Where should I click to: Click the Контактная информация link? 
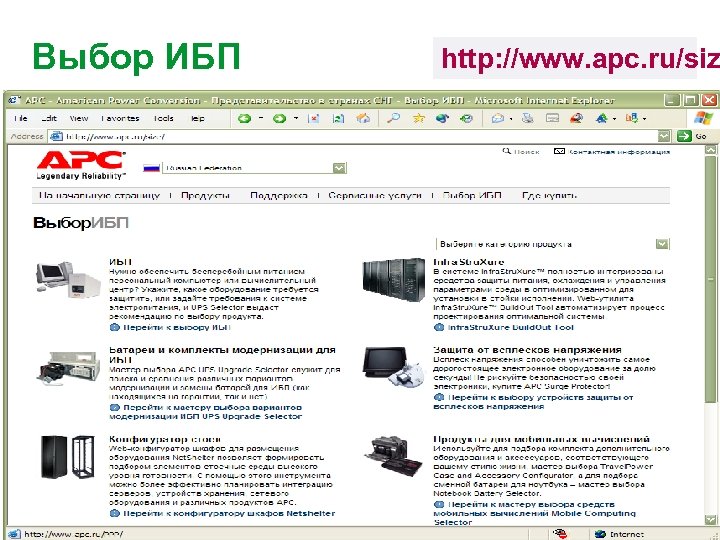click(619, 151)
